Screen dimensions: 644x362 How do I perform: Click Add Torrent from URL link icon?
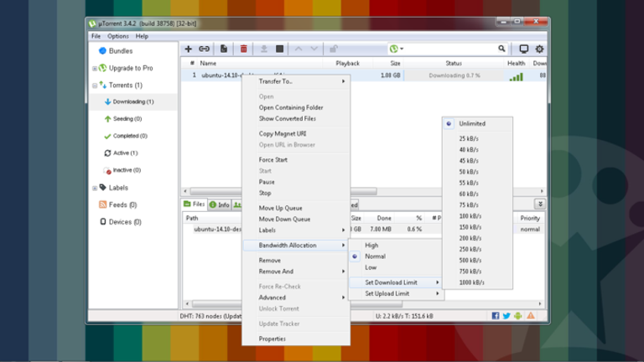[204, 49]
